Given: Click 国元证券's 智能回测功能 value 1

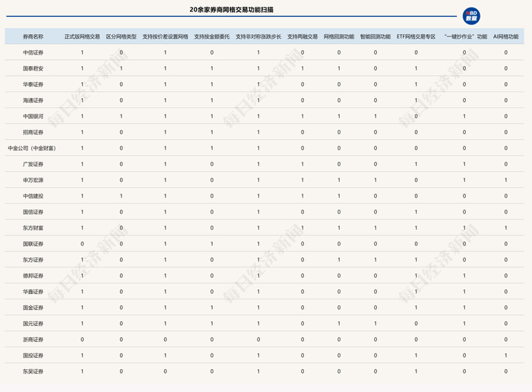Looking at the screenshot, I should tap(375, 324).
